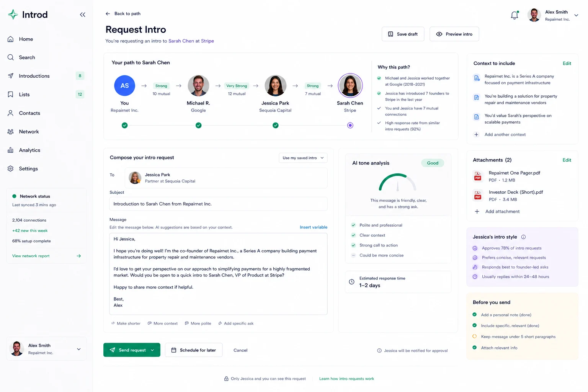Click the AI tone analysis gauge
588x392 pixels.
[397, 183]
